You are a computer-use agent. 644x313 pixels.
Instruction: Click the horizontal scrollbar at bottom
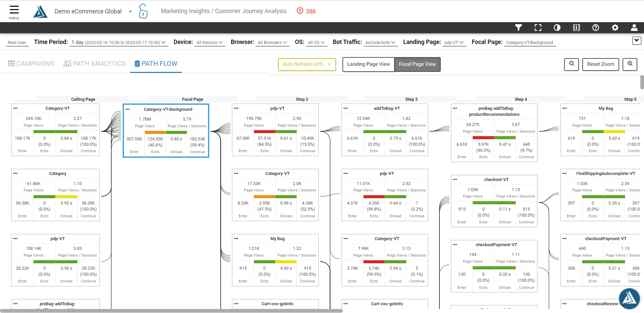[171, 311]
